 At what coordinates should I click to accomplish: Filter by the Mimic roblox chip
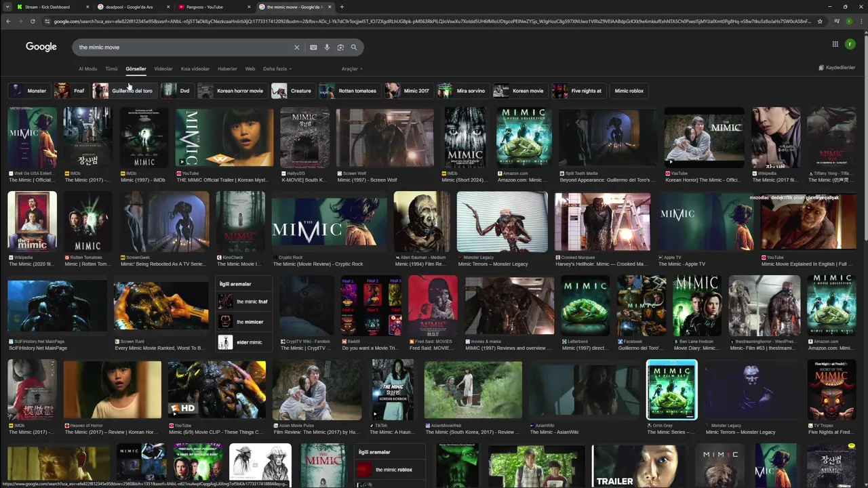(629, 91)
